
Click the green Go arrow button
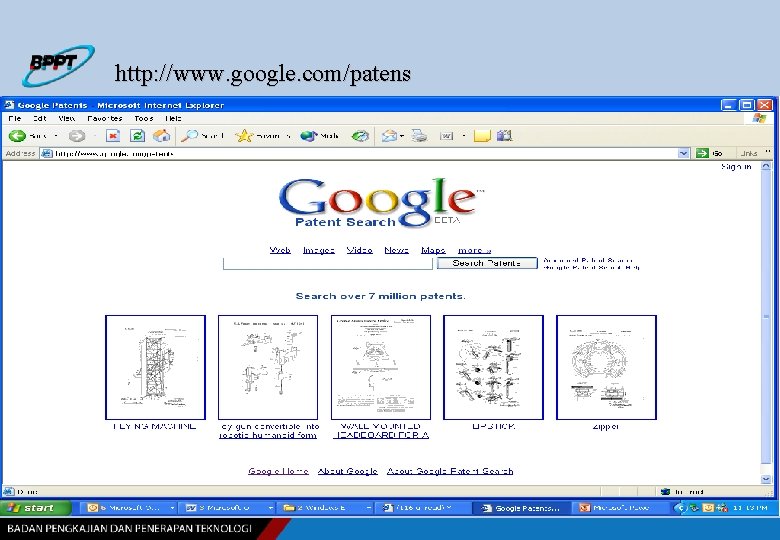pos(702,153)
